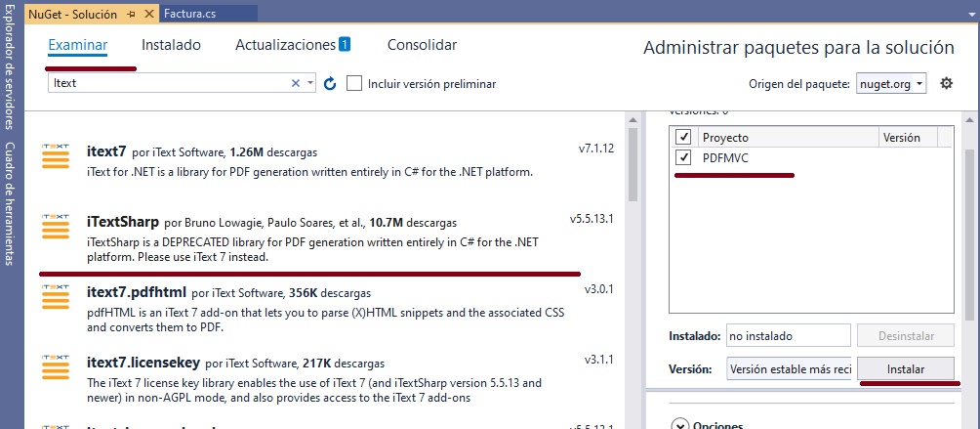Viewport: 980px width, 429px height.
Task: Open the Actualizaciones tab
Action: tap(286, 45)
